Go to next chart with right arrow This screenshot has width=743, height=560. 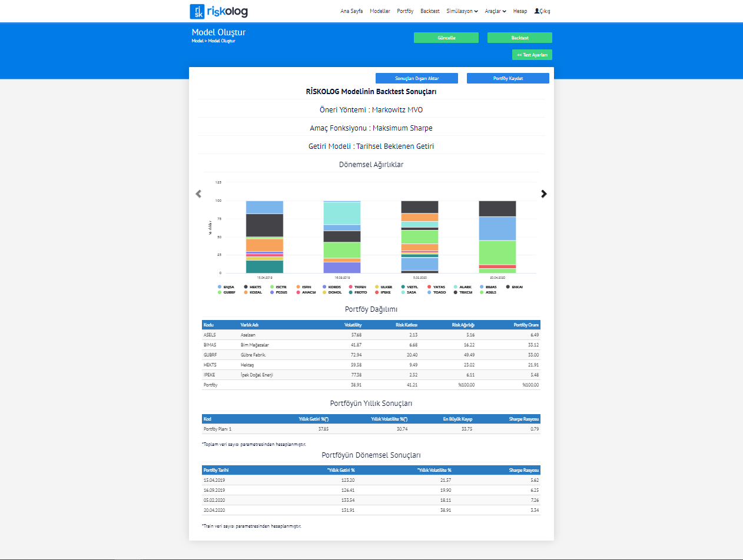pos(544,194)
